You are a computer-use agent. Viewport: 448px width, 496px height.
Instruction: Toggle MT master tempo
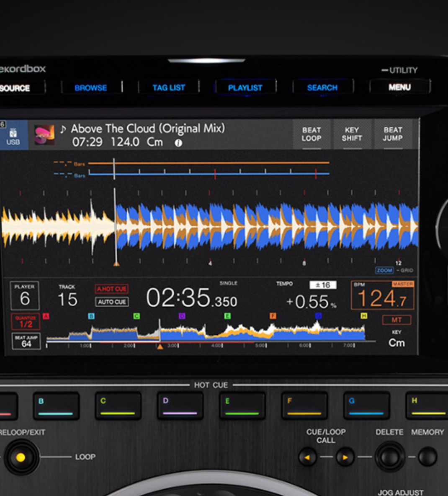pyautogui.click(x=396, y=320)
